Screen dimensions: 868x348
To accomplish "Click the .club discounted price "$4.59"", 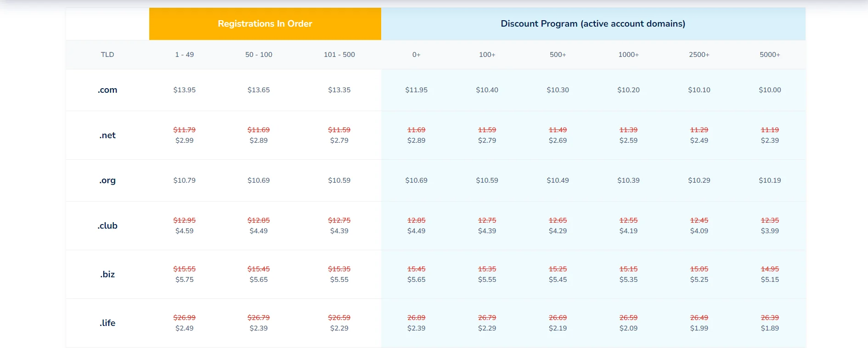I will [185, 231].
